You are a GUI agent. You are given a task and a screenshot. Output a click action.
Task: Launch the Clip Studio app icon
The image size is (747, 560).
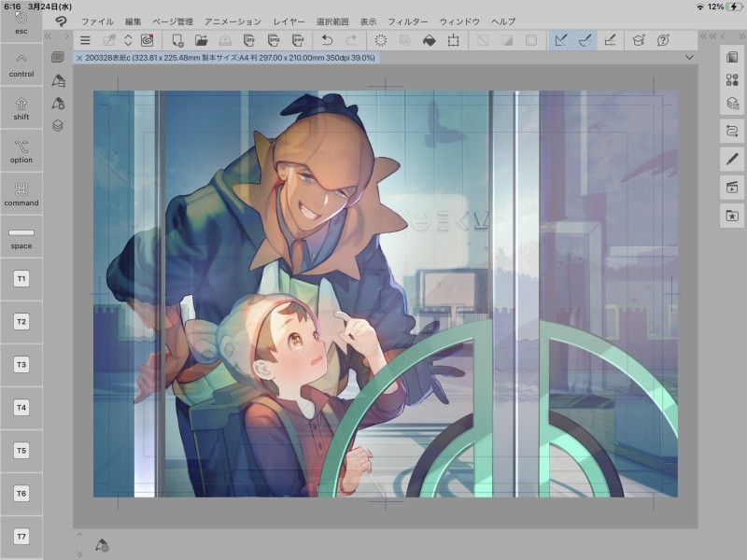(148, 40)
